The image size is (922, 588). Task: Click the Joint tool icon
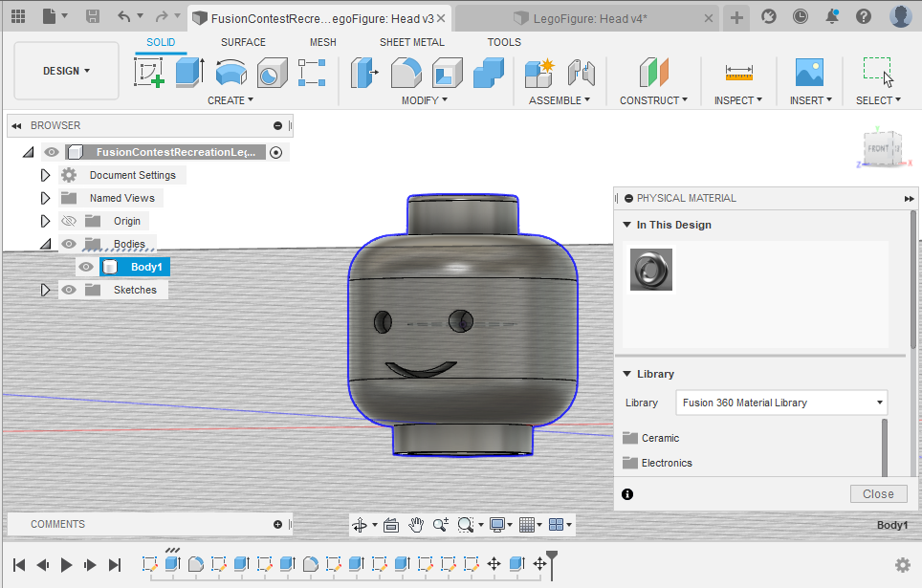582,73
